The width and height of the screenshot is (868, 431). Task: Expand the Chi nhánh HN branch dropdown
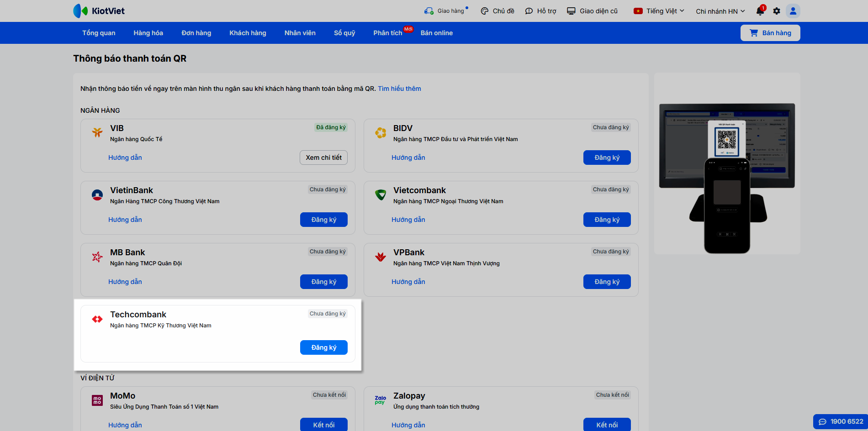[x=720, y=11]
